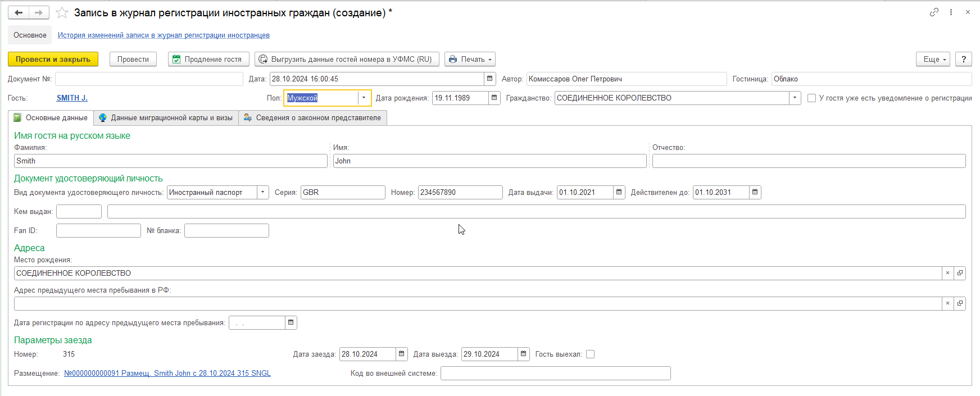This screenshot has height=396, width=980.
Task: Click the Дата выезда field 29.10.2024
Action: tap(489, 354)
